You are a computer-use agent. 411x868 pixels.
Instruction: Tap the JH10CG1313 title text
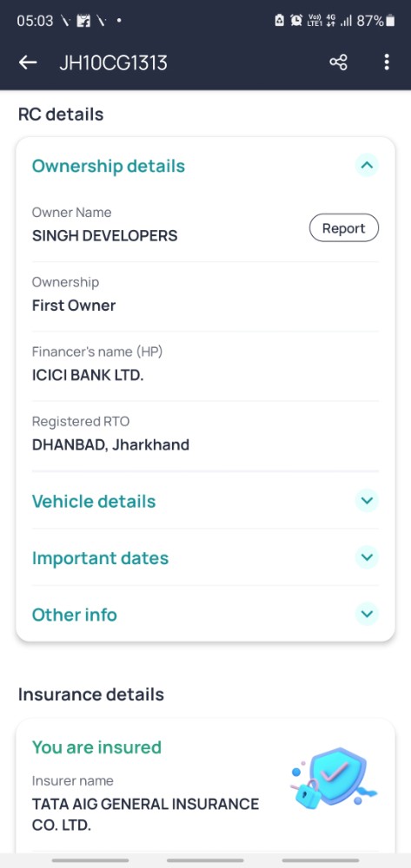113,62
